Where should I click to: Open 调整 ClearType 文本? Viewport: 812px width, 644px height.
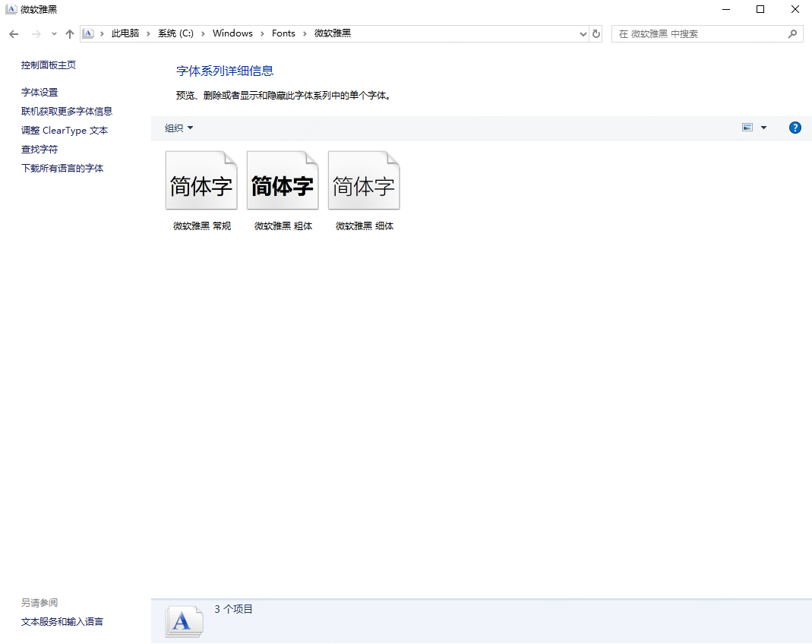click(x=65, y=130)
